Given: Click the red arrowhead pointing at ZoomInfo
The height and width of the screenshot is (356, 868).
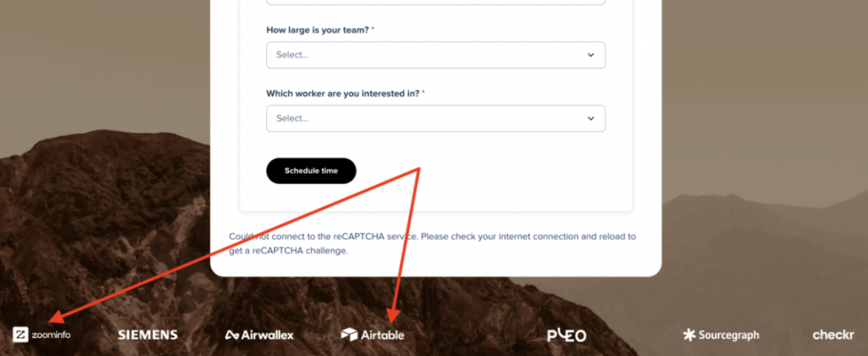Looking at the screenshot, I should [x=55, y=317].
